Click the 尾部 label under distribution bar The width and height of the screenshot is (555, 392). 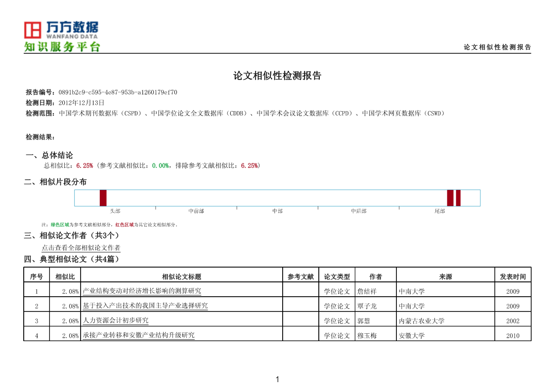tap(440, 211)
